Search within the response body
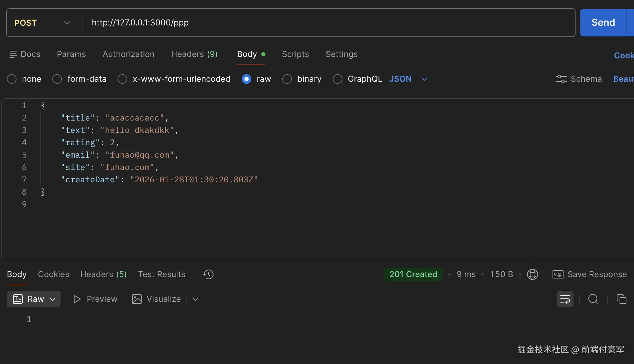The height and width of the screenshot is (364, 634). coord(593,299)
